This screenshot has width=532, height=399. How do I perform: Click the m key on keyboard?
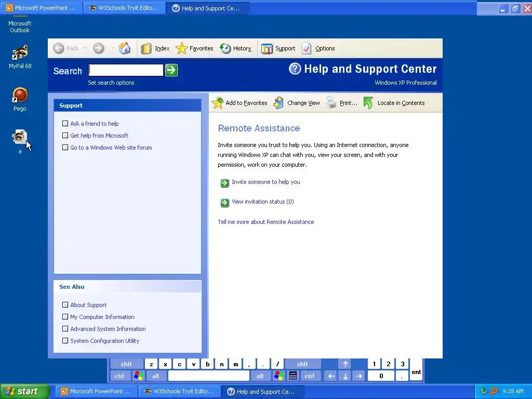pyautogui.click(x=235, y=364)
